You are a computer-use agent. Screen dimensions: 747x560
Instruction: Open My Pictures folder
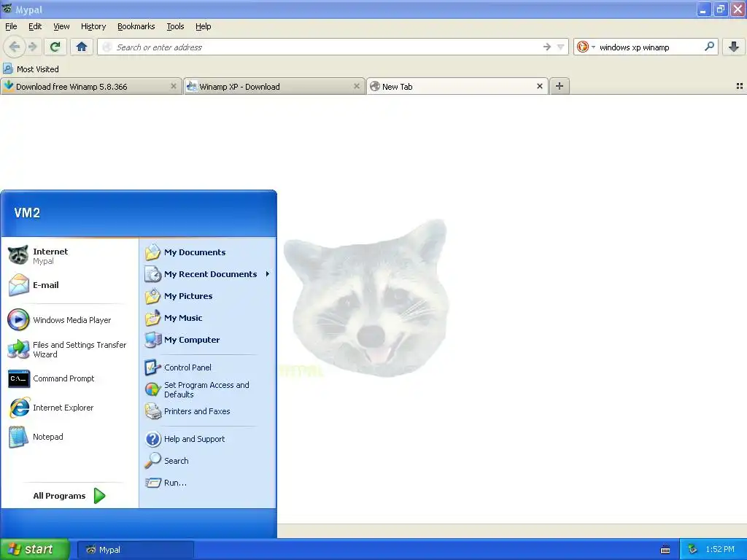tap(207, 296)
